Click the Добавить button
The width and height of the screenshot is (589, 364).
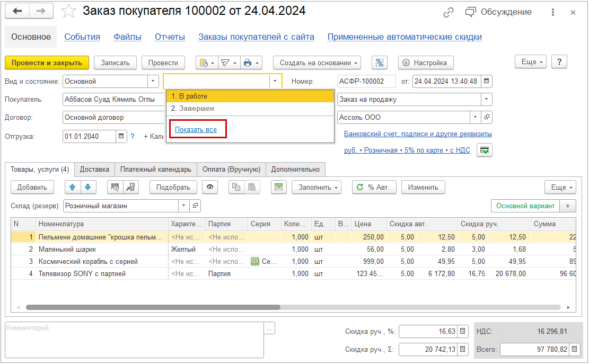click(x=32, y=187)
